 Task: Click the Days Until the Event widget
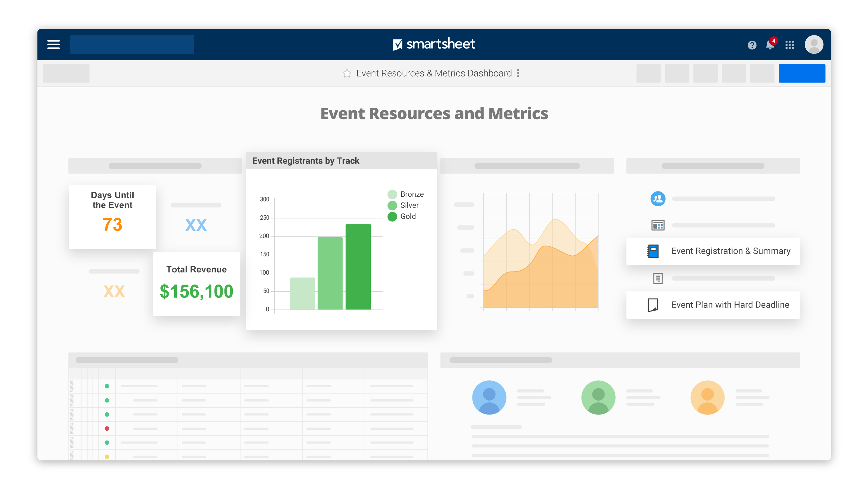tap(112, 217)
